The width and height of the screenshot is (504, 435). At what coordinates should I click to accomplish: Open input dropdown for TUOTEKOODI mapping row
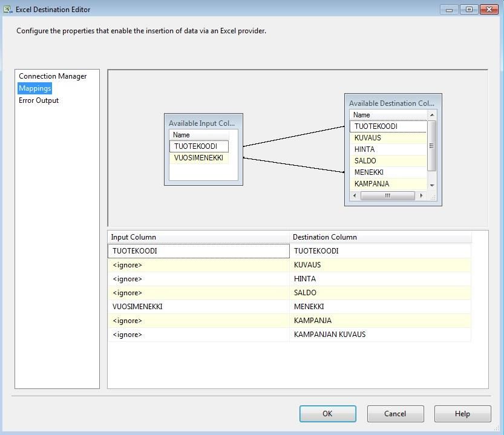pyautogui.click(x=198, y=251)
